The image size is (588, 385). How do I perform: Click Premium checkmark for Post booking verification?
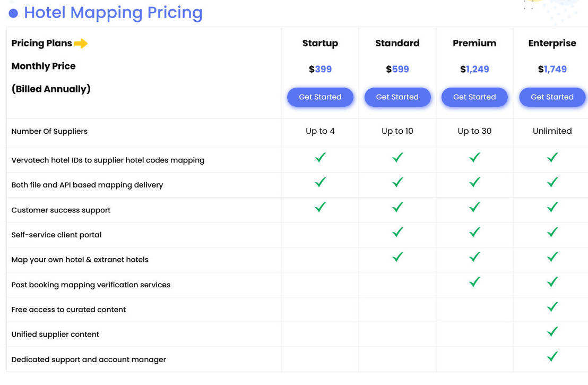(x=474, y=282)
